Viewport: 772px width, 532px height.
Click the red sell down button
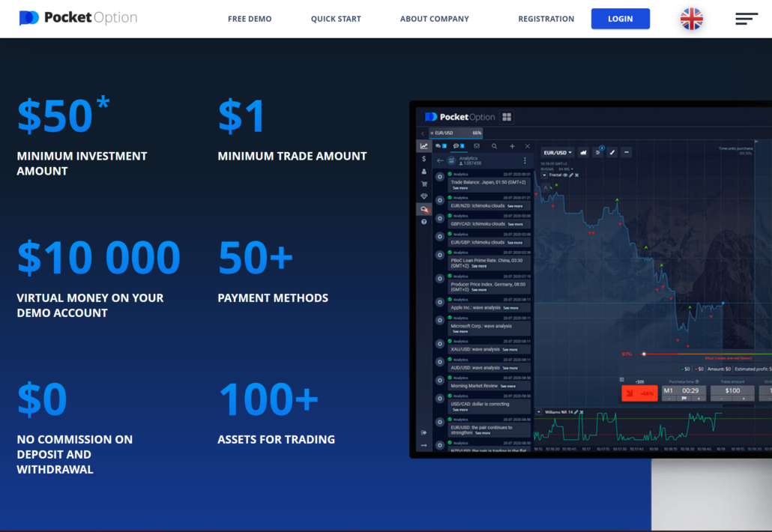point(639,393)
